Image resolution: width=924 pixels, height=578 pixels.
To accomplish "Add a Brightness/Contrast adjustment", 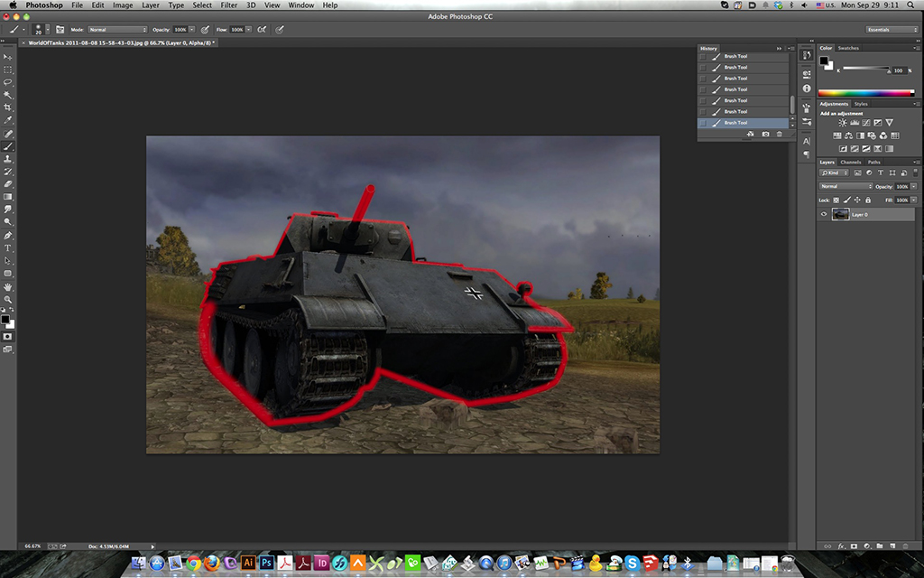I will click(x=843, y=123).
